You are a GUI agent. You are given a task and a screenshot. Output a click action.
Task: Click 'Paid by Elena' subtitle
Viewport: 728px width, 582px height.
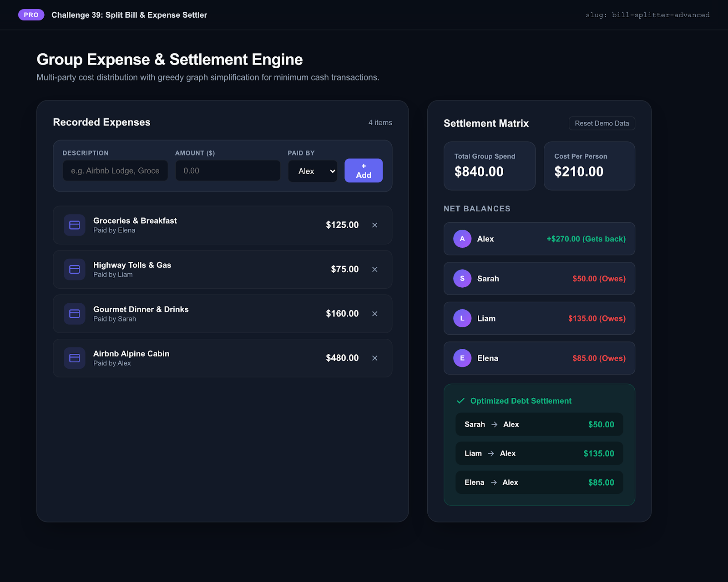(x=114, y=231)
